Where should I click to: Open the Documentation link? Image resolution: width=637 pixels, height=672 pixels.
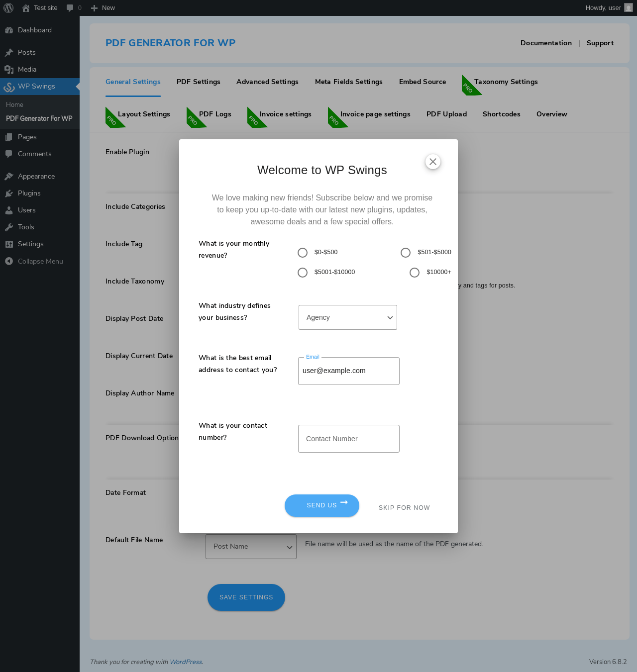(x=546, y=43)
